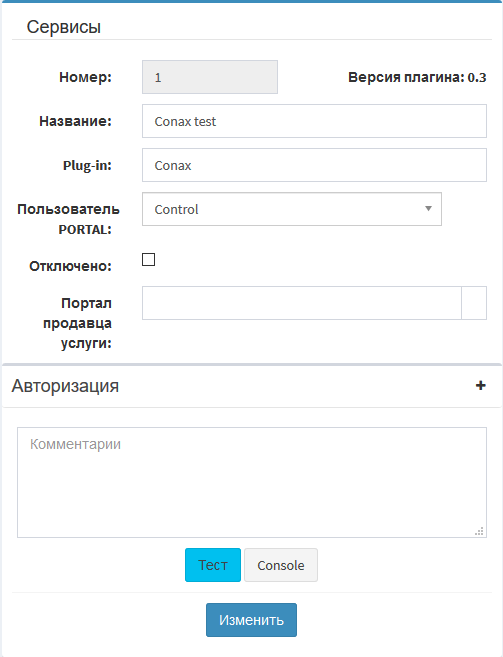503x657 pixels.
Task: Click into Портал продавца услуги input
Action: tap(301, 303)
